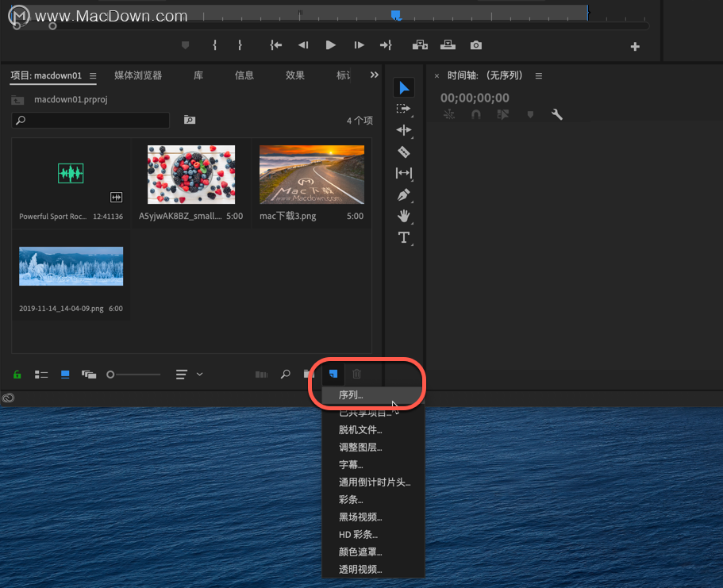Image resolution: width=723 pixels, height=588 pixels.
Task: Choose 通用倒计时片头... menu entry
Action: 372,482
